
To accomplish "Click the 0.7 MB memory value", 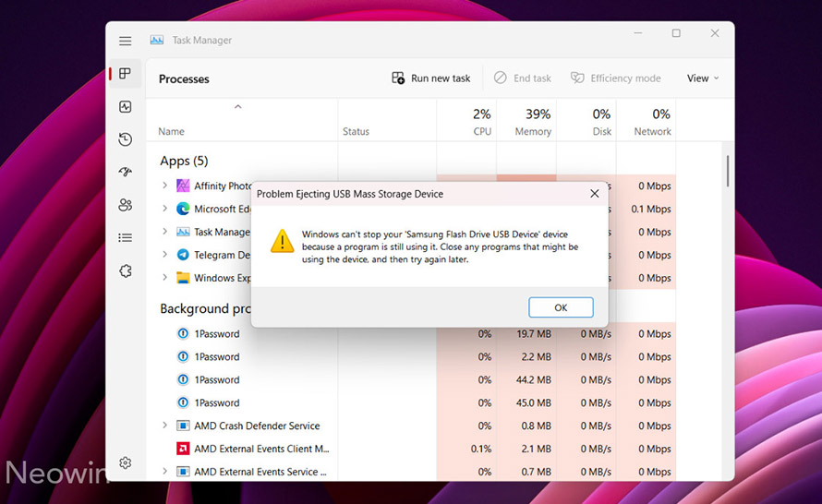I will click(536, 472).
